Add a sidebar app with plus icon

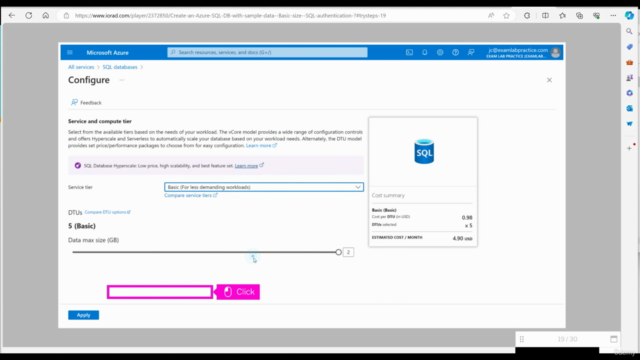[x=629, y=148]
